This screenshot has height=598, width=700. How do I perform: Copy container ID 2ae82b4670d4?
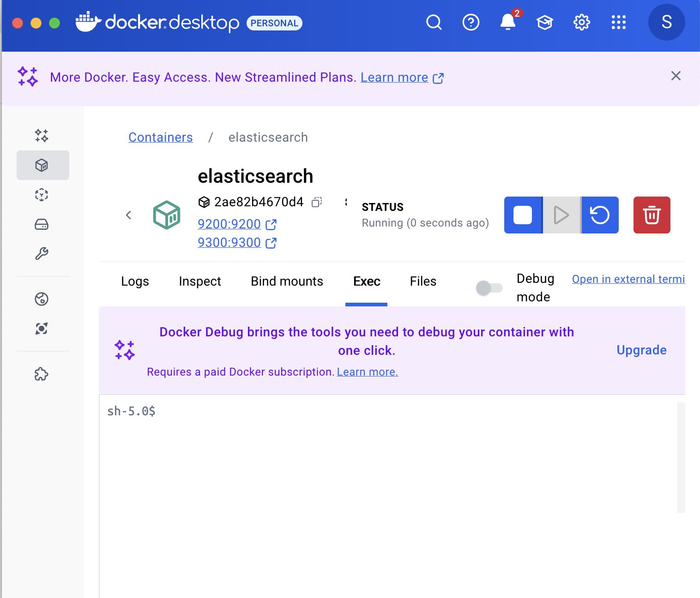pos(317,202)
